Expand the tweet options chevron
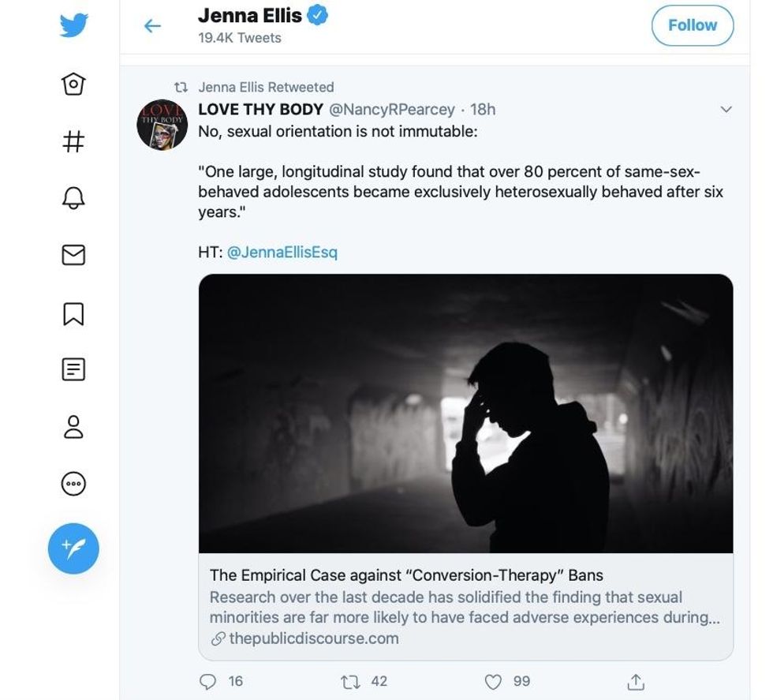The image size is (773, 700). 726,109
